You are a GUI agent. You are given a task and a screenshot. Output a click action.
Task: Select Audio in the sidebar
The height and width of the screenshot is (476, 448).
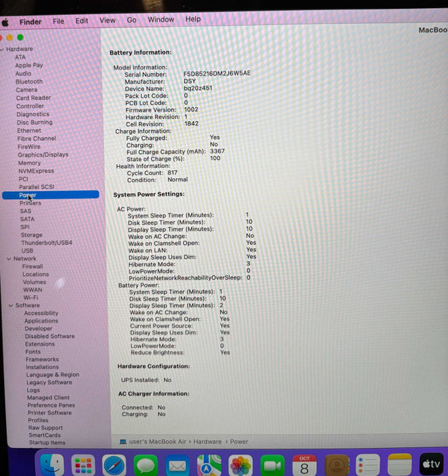23,73
